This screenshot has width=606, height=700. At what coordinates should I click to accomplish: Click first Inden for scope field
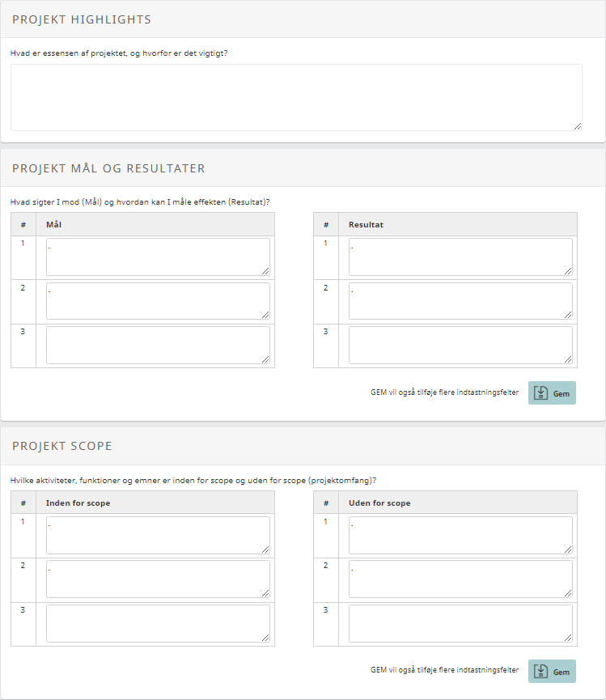(x=158, y=535)
